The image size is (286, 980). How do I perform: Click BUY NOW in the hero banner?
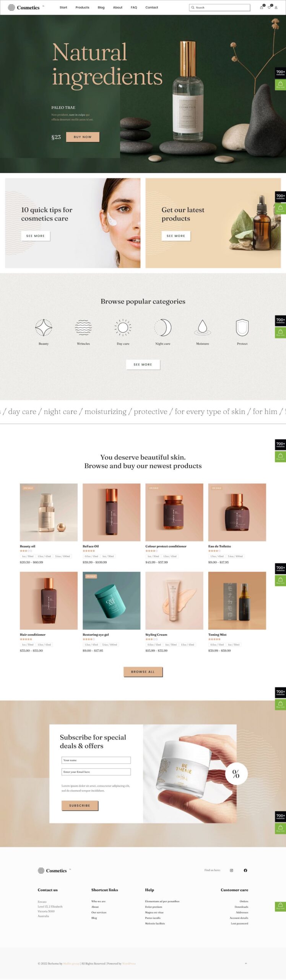(x=83, y=137)
